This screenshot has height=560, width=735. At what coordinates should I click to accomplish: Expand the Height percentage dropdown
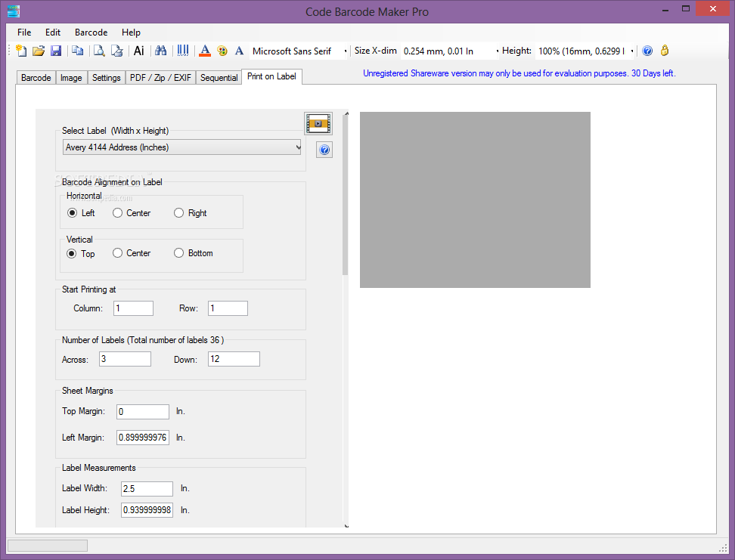pyautogui.click(x=632, y=51)
